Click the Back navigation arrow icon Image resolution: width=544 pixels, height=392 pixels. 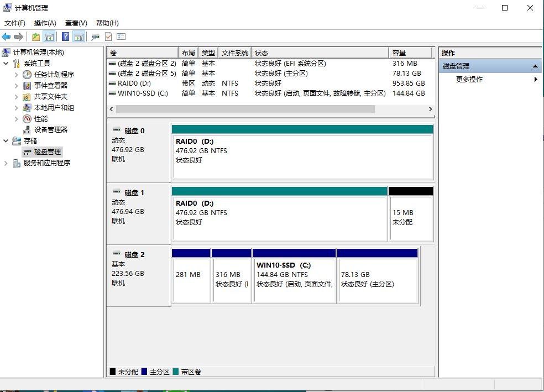click(6, 36)
